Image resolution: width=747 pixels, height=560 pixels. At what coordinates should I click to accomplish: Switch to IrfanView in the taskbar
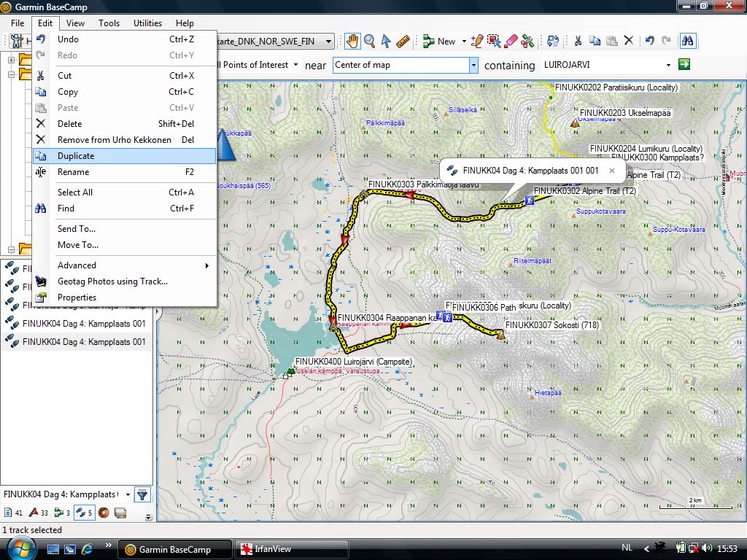[290, 549]
